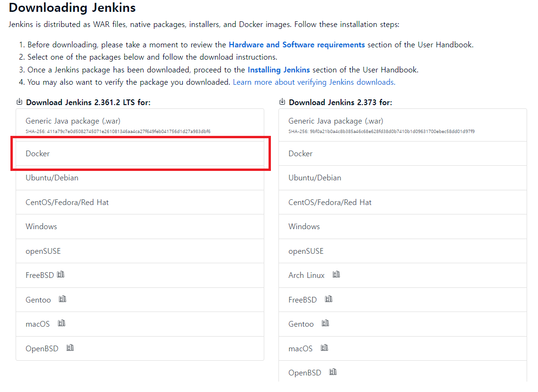The height and width of the screenshot is (392, 538).
Task: Open Arch Linux entry under Jenkins 2.373
Action: coord(403,276)
